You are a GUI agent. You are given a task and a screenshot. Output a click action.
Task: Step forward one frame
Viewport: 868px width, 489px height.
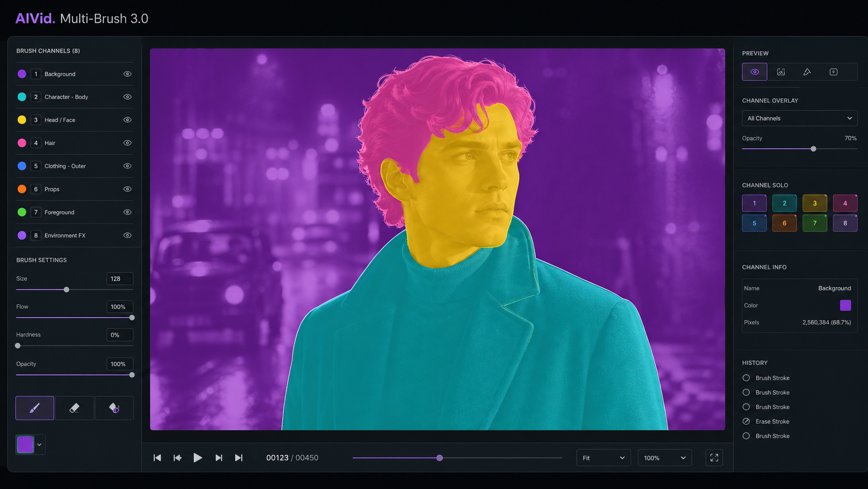click(x=219, y=458)
